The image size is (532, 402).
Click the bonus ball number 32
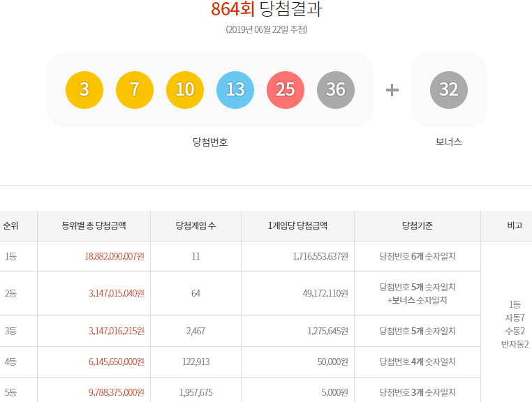pyautogui.click(x=449, y=90)
